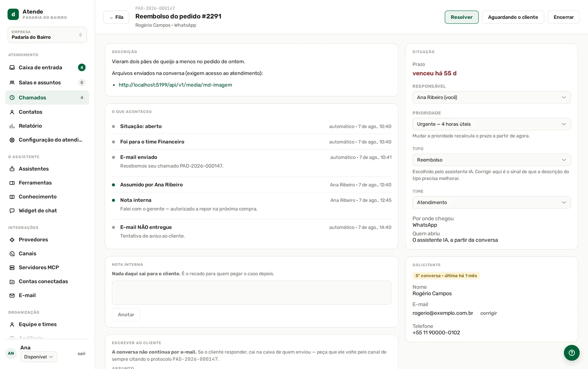
Task: Click the Servidores MCP server icon
Action: click(x=12, y=268)
